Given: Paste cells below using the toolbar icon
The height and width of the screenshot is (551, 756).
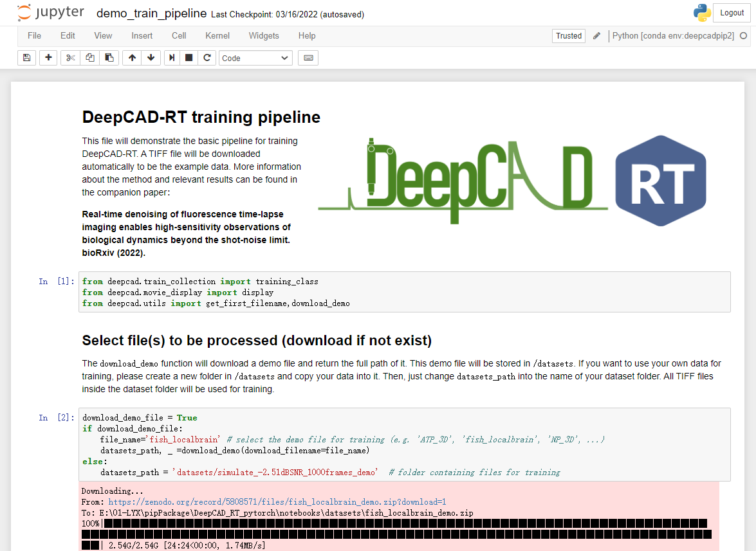Looking at the screenshot, I should coord(109,58).
